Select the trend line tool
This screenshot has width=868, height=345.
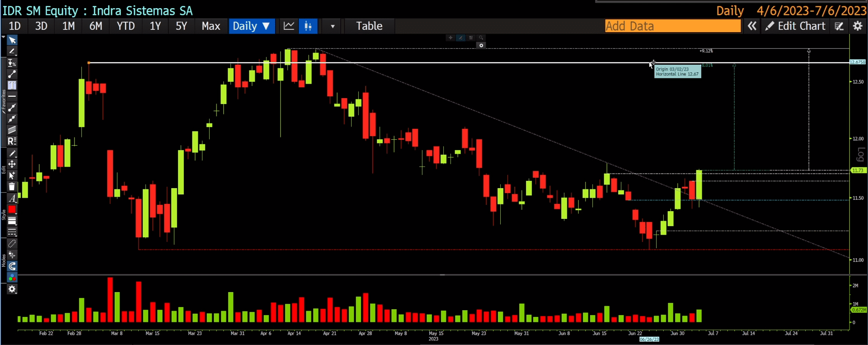pyautogui.click(x=12, y=74)
